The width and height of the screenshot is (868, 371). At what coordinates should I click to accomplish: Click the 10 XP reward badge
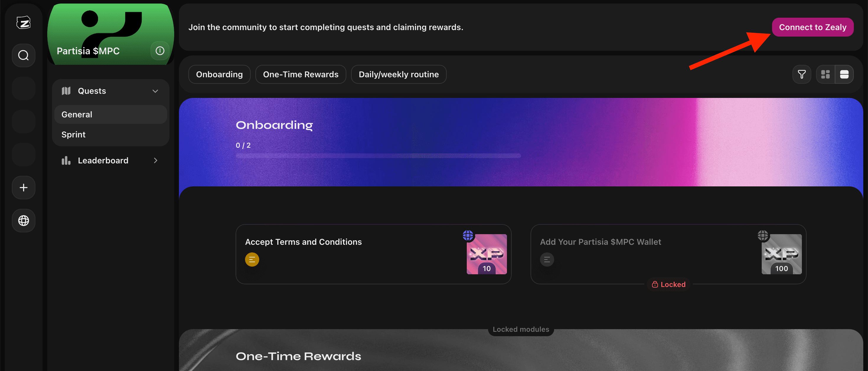tap(486, 254)
